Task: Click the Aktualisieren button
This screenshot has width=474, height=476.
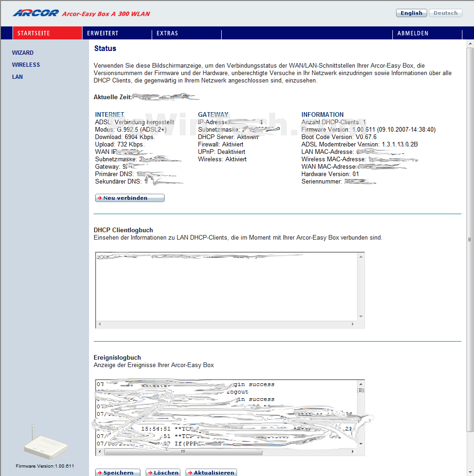Action: (211, 472)
